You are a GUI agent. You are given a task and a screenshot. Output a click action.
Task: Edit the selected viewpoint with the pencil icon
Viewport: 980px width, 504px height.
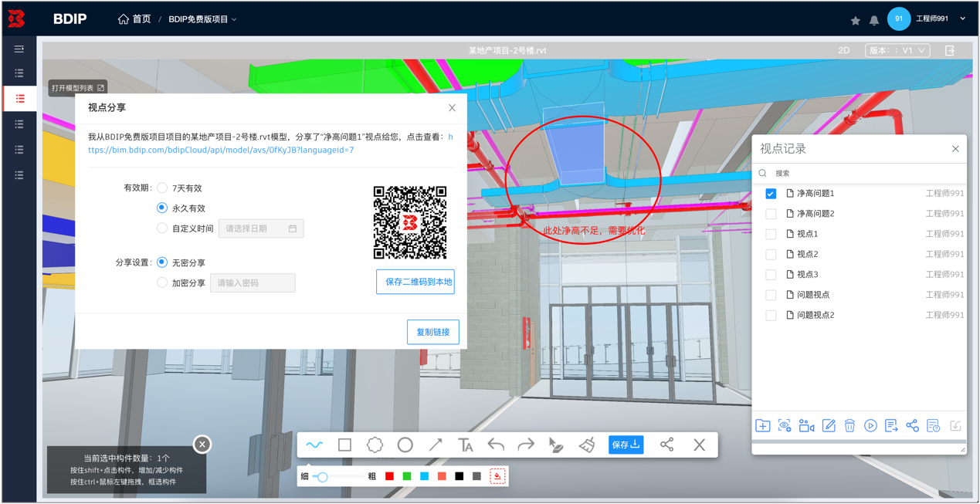click(x=829, y=426)
